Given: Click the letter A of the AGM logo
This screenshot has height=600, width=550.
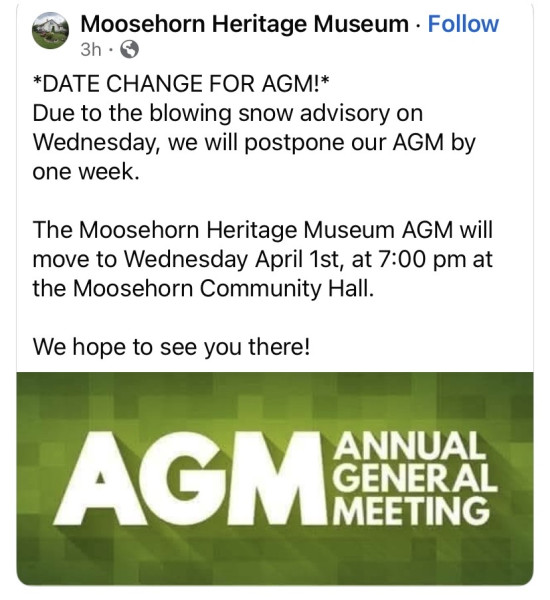Looking at the screenshot, I should tap(100, 478).
